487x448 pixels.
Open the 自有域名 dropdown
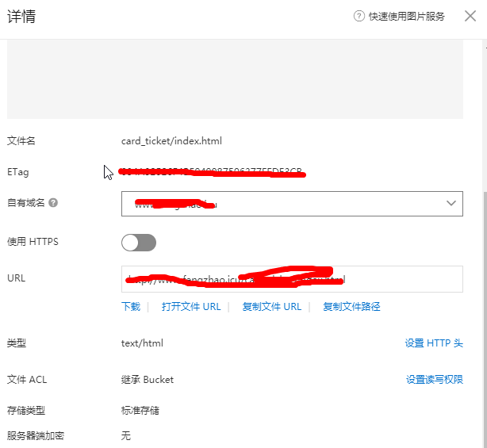click(292, 204)
